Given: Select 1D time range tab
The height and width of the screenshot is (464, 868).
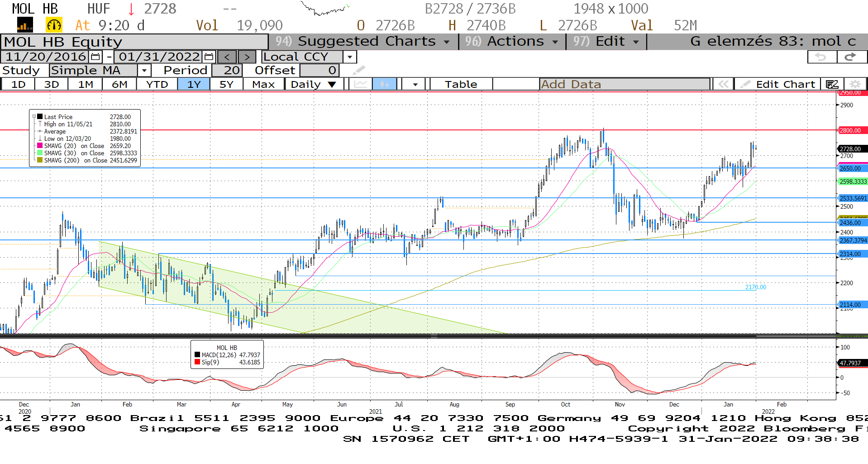Looking at the screenshot, I should tap(18, 84).
